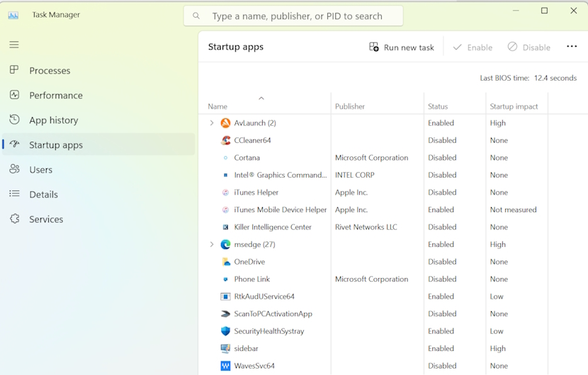This screenshot has width=588, height=375.
Task: Click the iTunes Mobile Device Helper icon
Action: (225, 210)
